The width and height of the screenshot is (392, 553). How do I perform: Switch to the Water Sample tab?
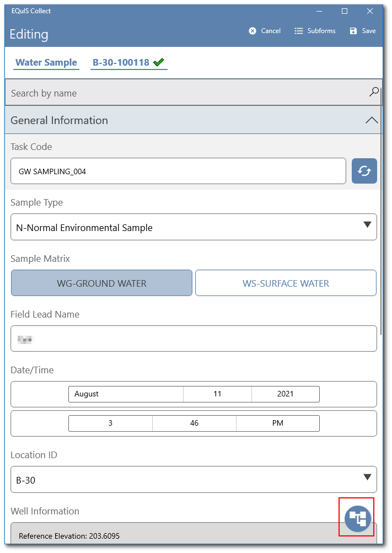[x=46, y=62]
